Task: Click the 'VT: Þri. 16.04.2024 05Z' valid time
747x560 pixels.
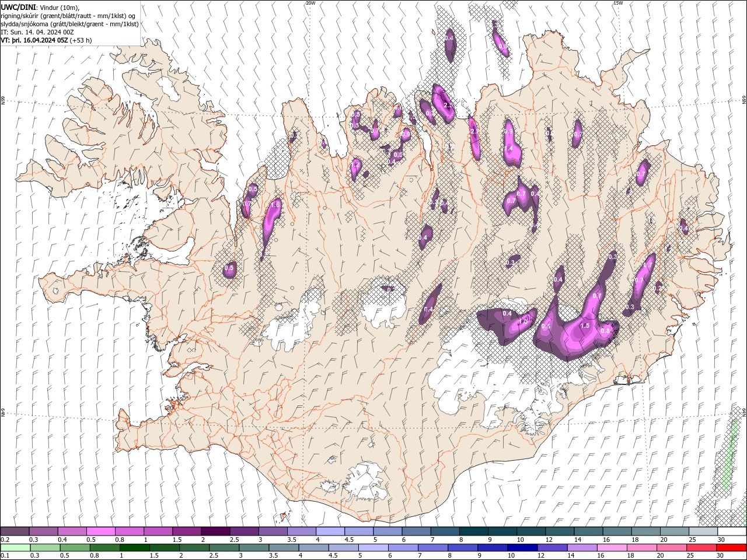Action: (x=34, y=40)
